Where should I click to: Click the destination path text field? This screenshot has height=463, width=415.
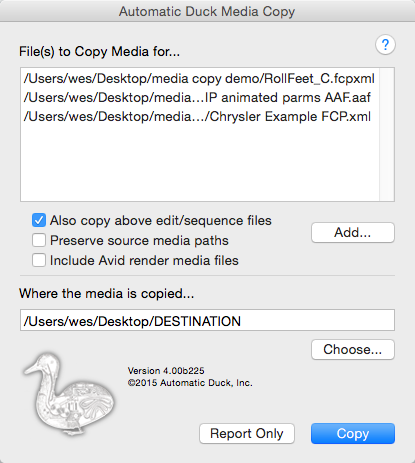coord(207,320)
